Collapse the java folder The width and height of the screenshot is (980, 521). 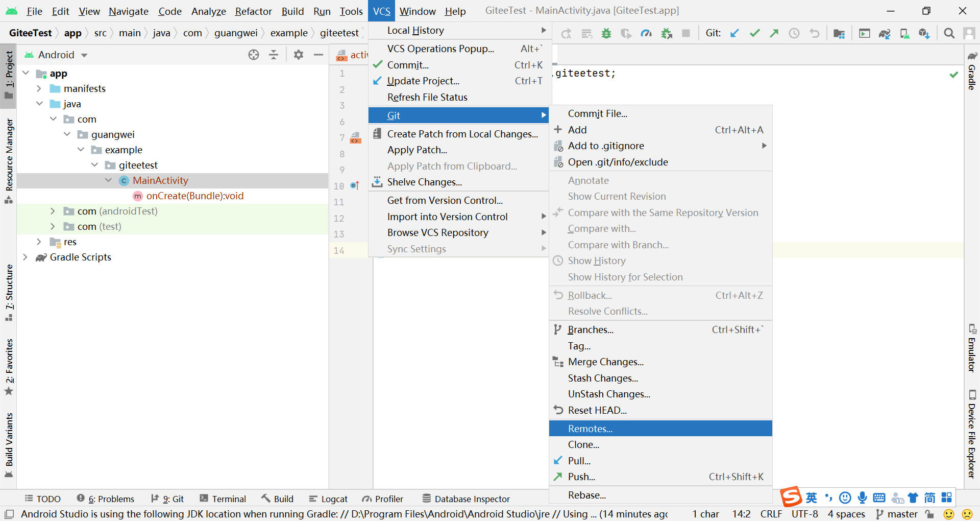click(39, 104)
